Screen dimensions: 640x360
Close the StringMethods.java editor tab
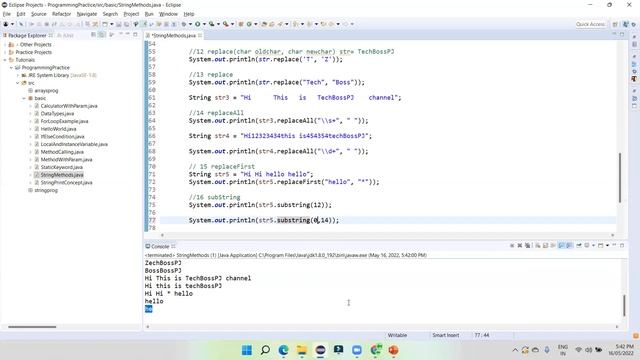coord(200,36)
